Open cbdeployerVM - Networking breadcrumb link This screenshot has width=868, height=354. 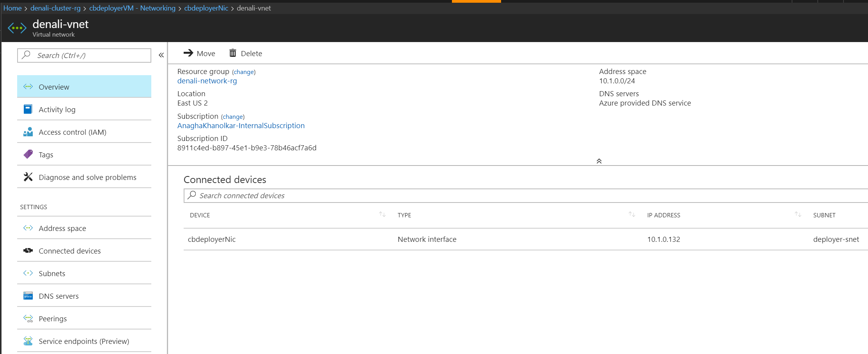[132, 8]
